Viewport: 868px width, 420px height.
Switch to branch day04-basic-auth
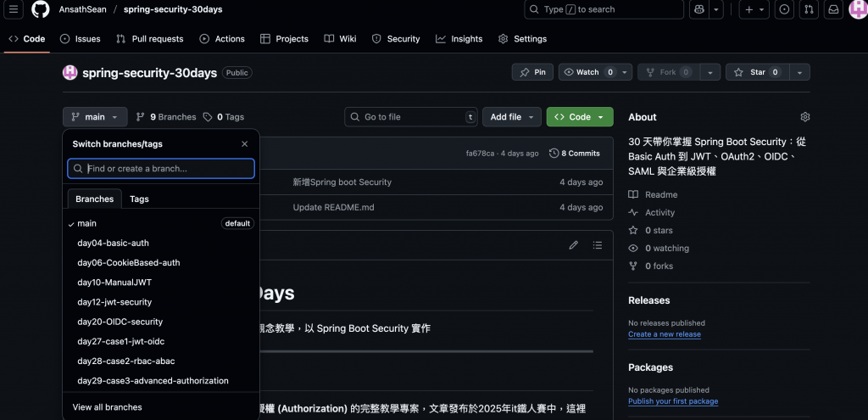161,244
